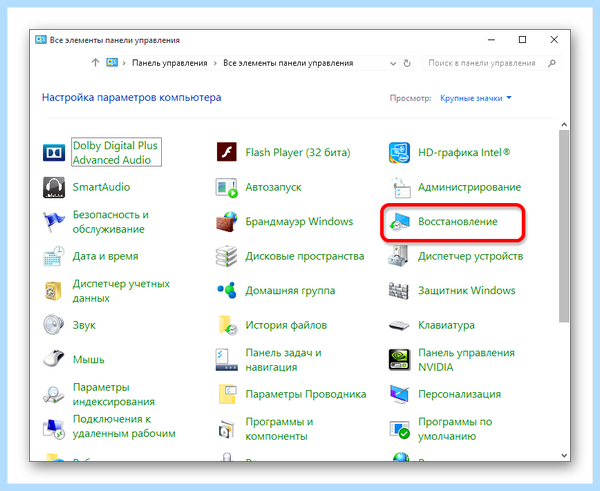This screenshot has height=491, width=600.
Task: Open the Клавиатура keyboard icon
Action: pyautogui.click(x=399, y=325)
